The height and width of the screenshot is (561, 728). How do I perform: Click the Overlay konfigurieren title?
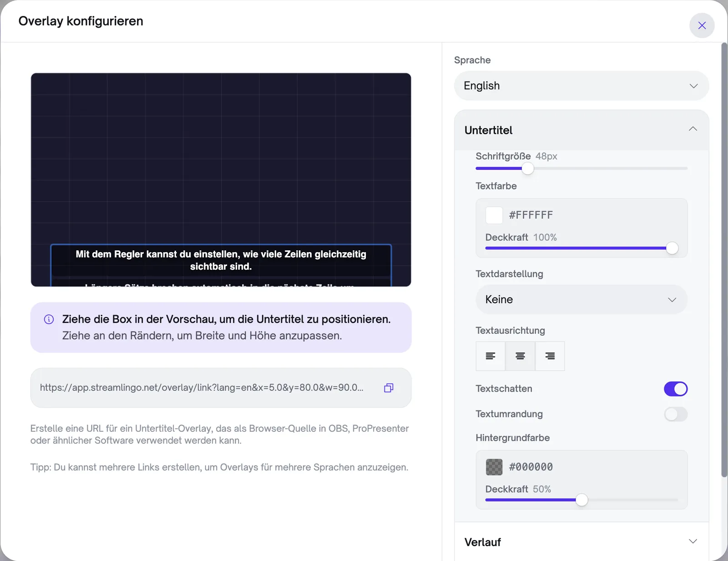pos(81,21)
